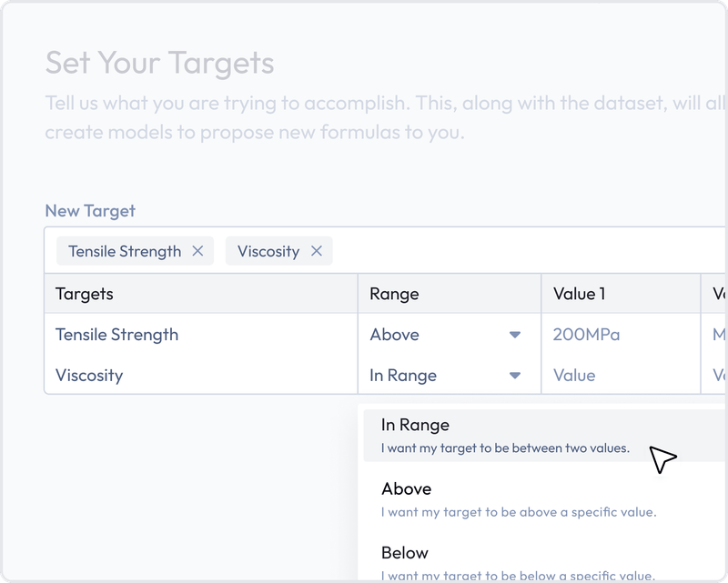Select the Tensile Strength row name cell

pyautogui.click(x=117, y=335)
